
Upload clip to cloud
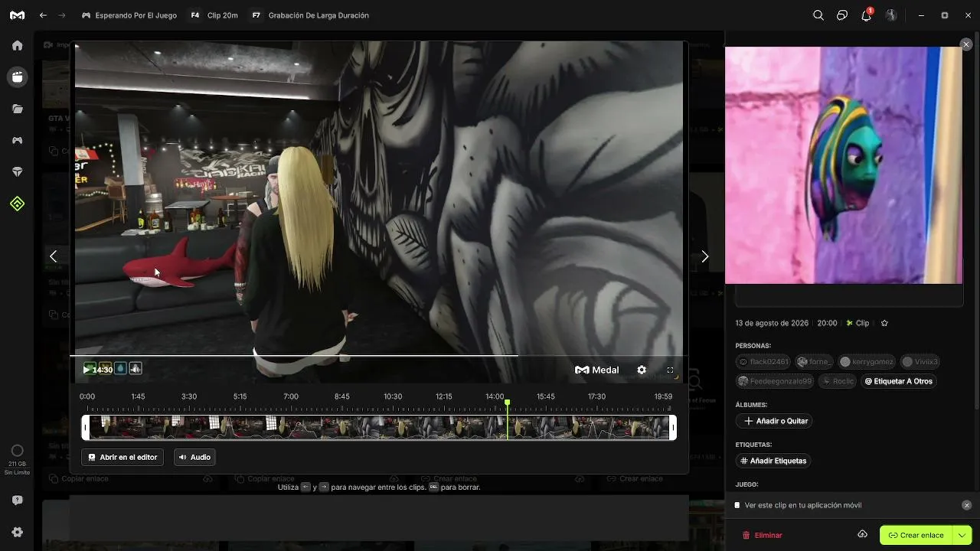pos(862,534)
